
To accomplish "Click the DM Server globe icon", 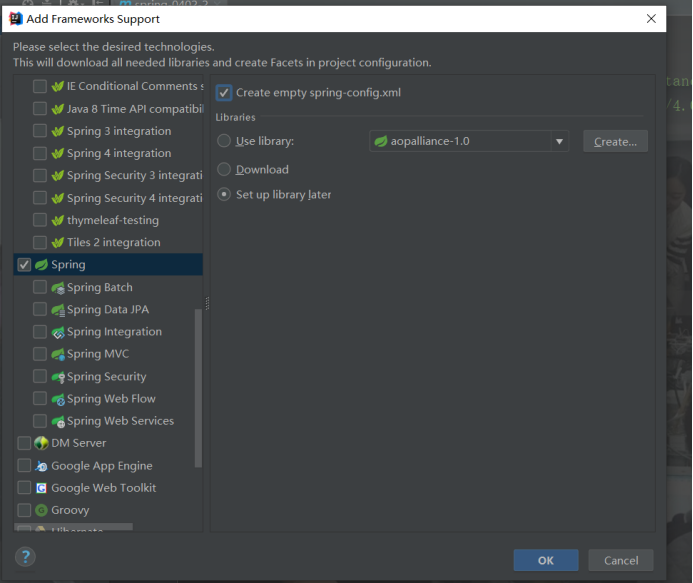I will 41,443.
